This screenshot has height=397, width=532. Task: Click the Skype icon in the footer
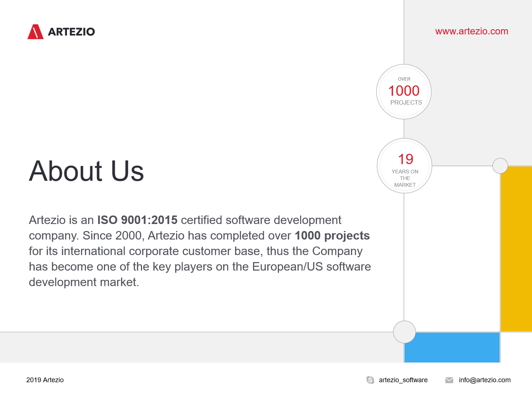(x=370, y=380)
